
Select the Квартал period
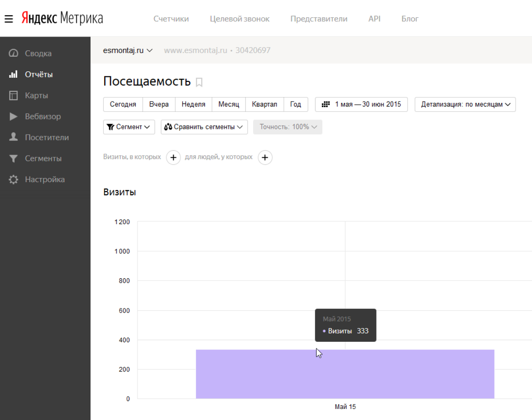pyautogui.click(x=264, y=104)
